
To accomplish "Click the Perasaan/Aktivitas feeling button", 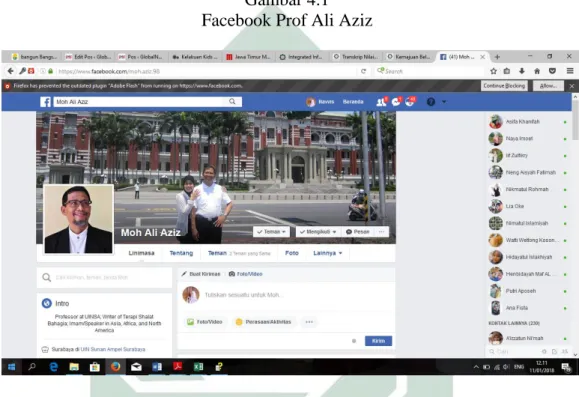I will (264, 322).
